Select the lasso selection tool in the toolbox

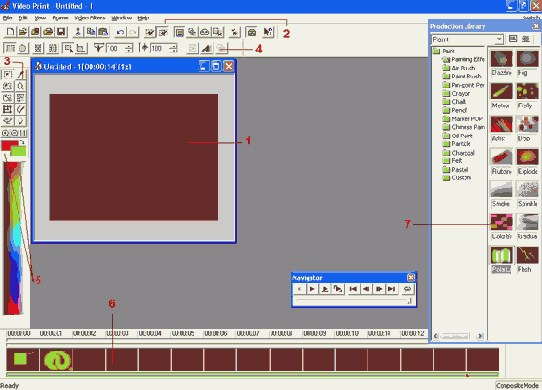point(8,86)
